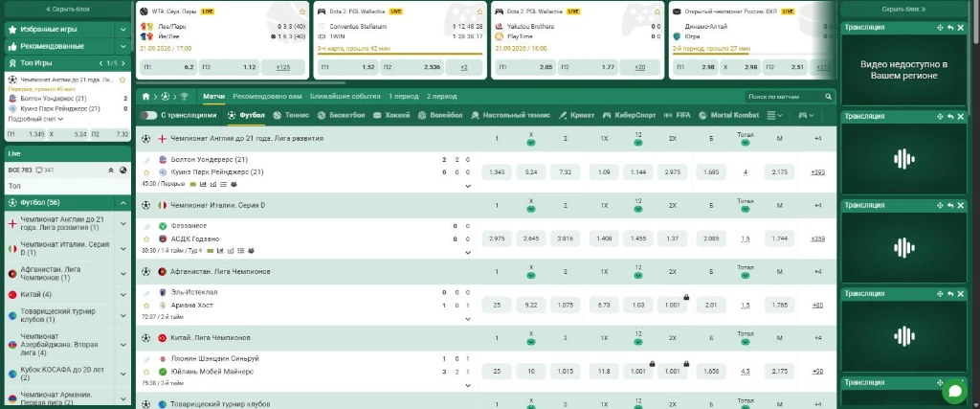980x409 pixels.
Task: Add Queens Park Rangers match to favorites
Action: [146, 172]
